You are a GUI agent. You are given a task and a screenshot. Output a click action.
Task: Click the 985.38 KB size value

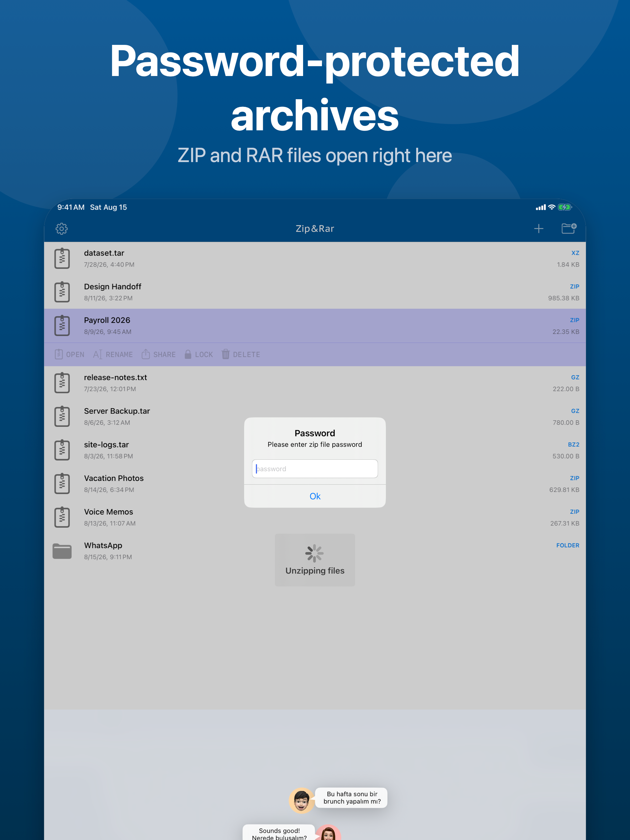(563, 298)
